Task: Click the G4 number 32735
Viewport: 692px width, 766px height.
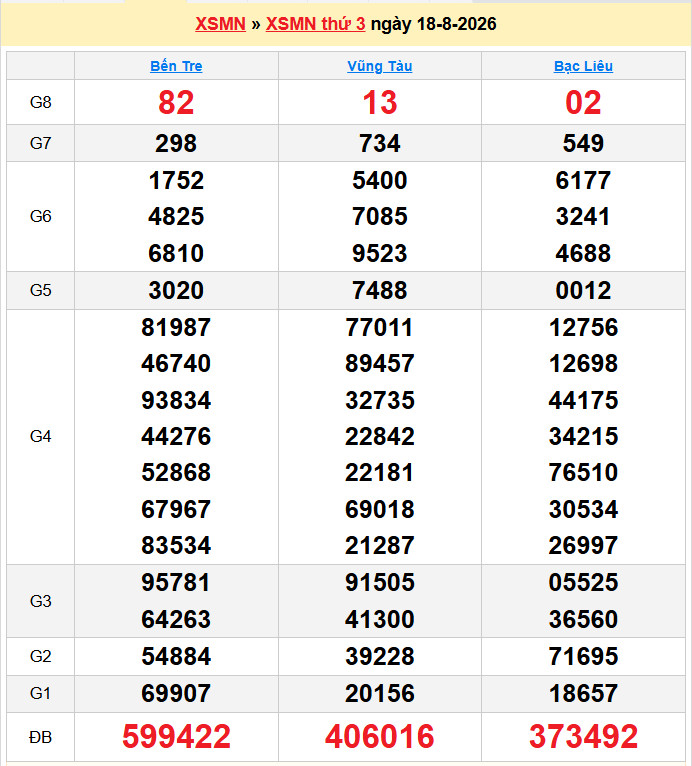Action: pyautogui.click(x=380, y=400)
